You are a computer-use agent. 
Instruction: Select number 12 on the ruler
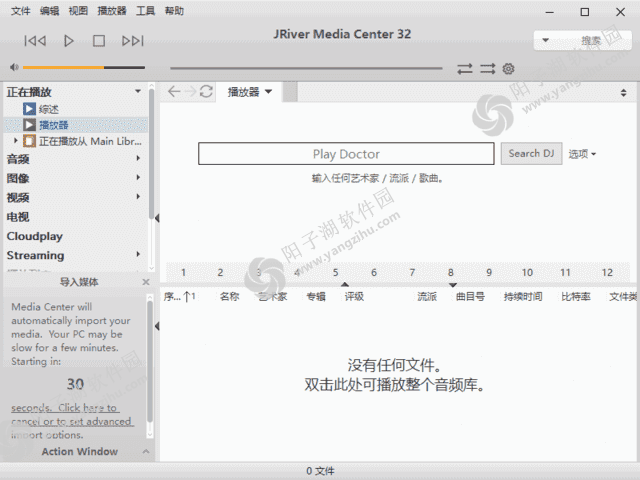click(607, 273)
